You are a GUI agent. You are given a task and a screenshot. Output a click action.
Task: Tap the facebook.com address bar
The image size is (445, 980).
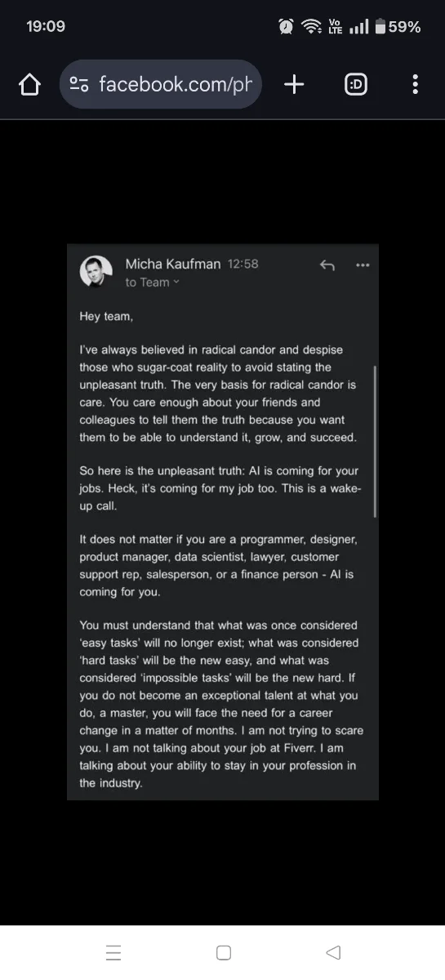[x=161, y=84]
